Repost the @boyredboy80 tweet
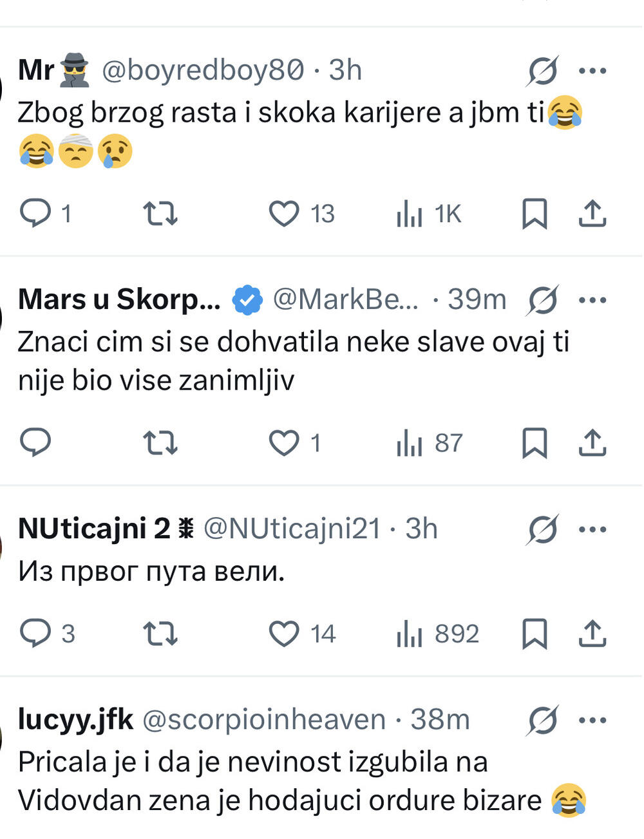 [160, 213]
